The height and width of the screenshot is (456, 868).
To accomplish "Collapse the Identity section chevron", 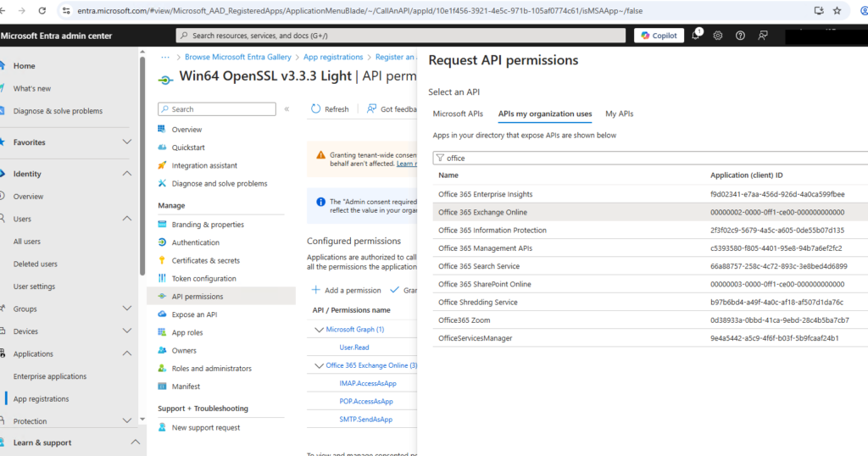I will [127, 174].
